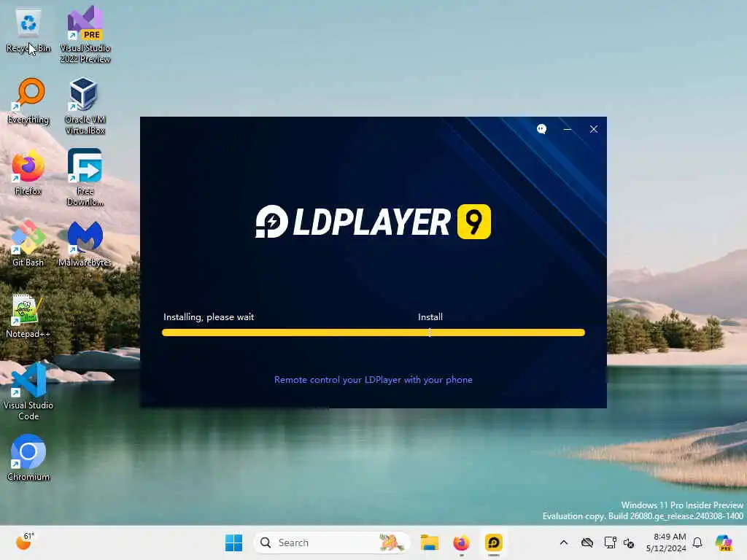
Task: Open Firefox from the taskbar
Action: pos(462,542)
